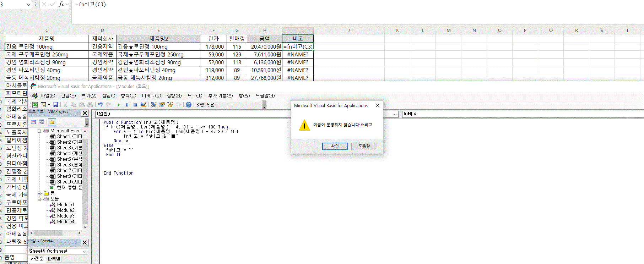Toggle Folders view in the project panel
Image resolution: width=644 pixels, height=264 pixels.
click(x=52, y=122)
